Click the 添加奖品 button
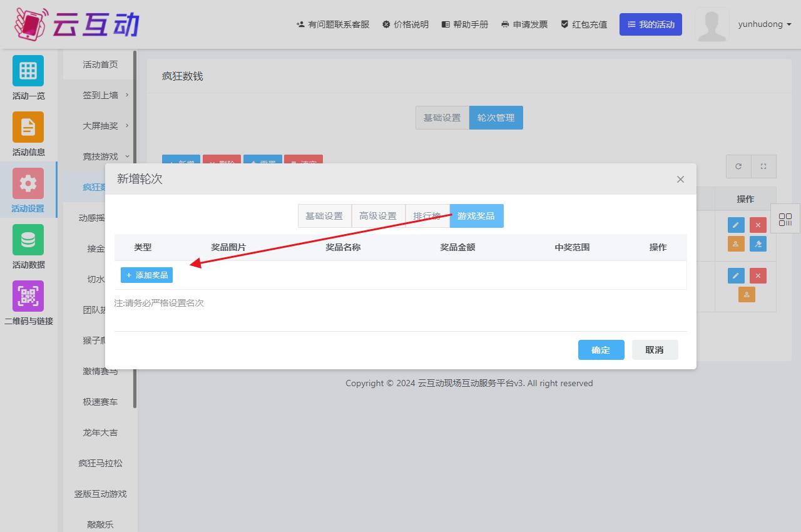 [146, 275]
